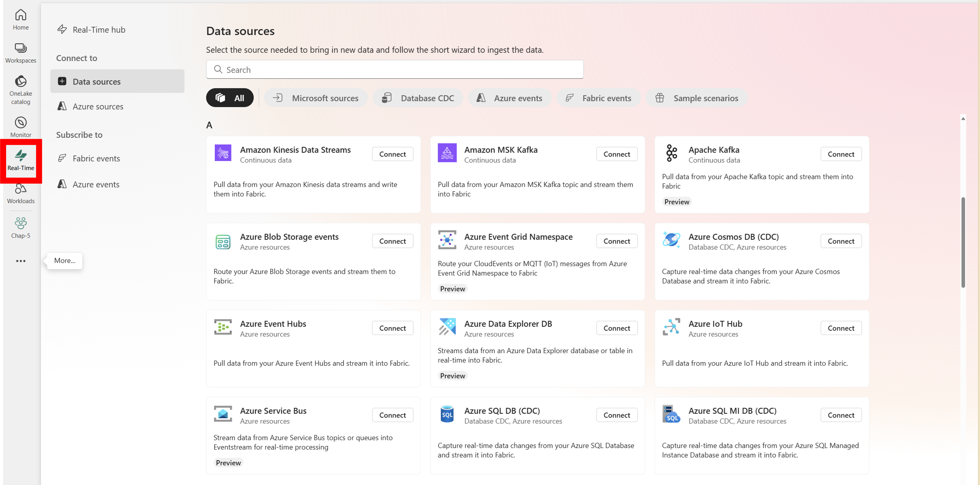Screen dimensions: 980x485
Task: Click the Preview badge on Event Grid Namespace
Action: tap(452, 289)
